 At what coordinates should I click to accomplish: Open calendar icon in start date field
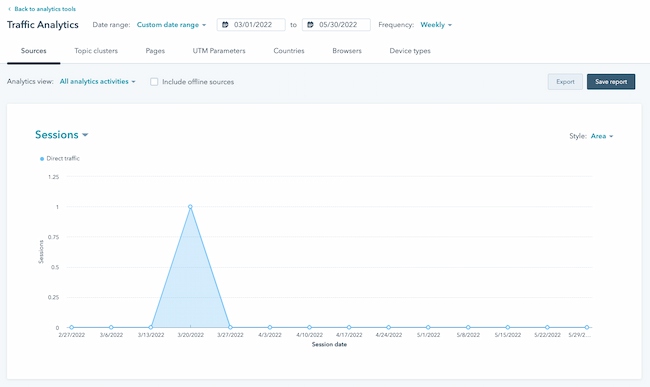click(x=225, y=25)
